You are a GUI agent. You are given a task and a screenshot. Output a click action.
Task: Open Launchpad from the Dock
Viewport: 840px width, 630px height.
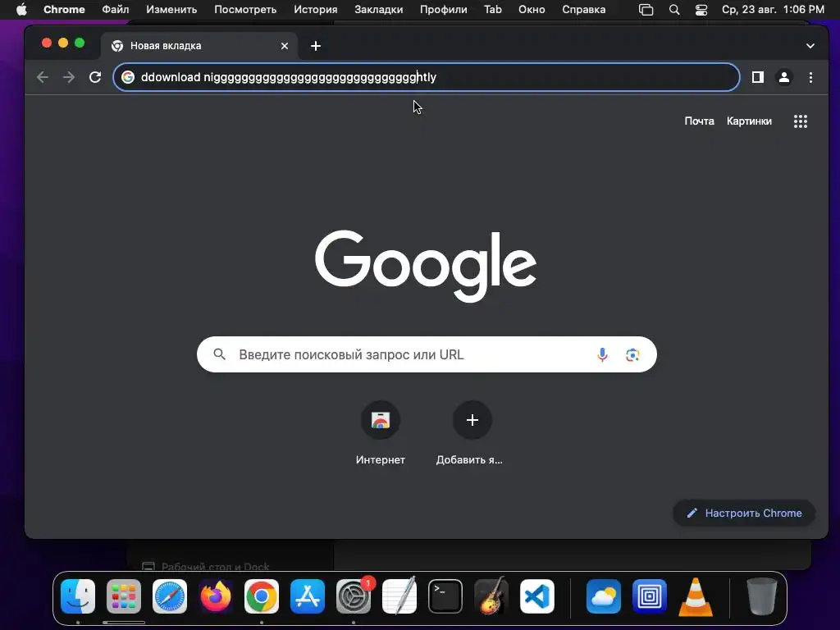124,596
